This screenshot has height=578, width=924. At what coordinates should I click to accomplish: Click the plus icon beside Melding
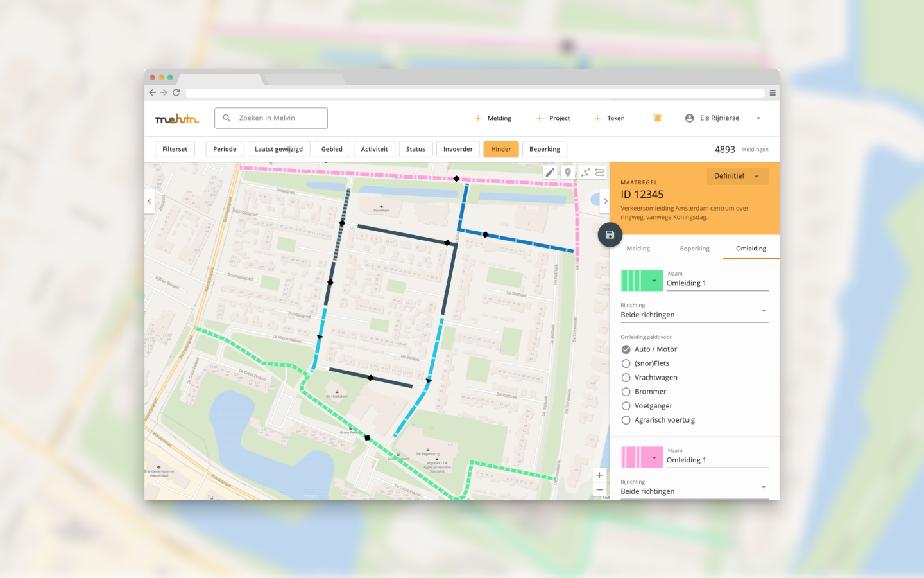[x=478, y=118]
